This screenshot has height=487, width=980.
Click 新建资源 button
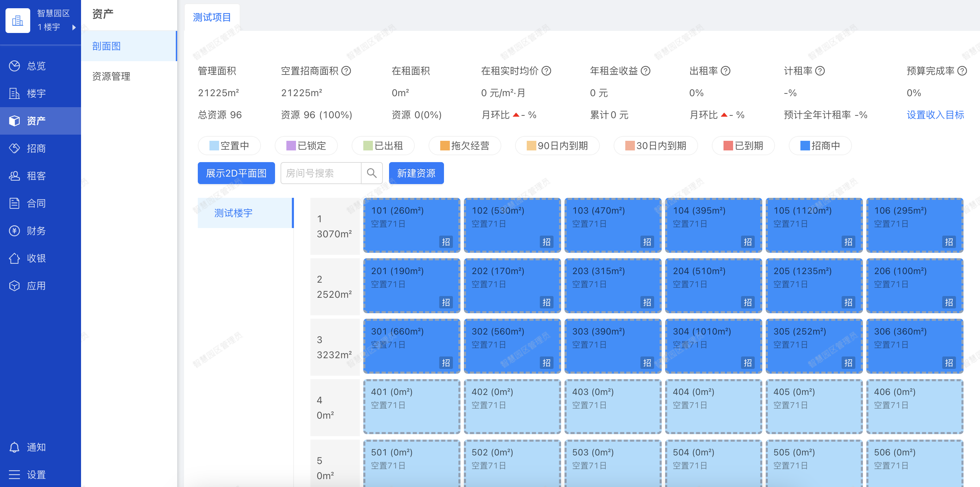pyautogui.click(x=416, y=173)
